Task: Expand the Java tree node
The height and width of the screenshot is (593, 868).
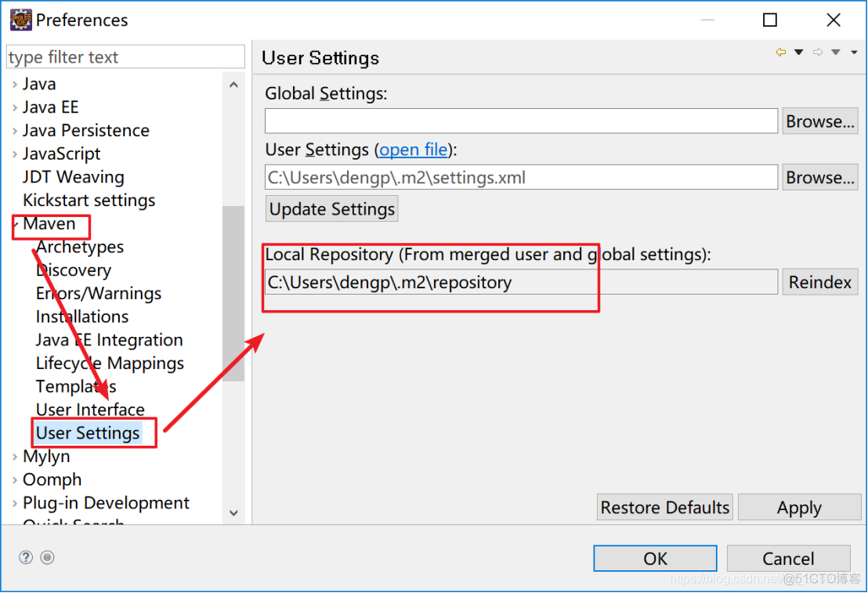Action: (15, 85)
